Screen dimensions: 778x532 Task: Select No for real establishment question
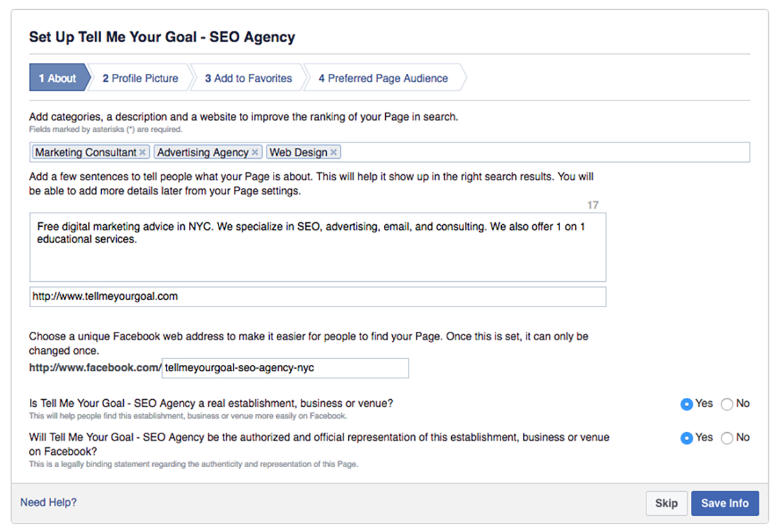727,404
